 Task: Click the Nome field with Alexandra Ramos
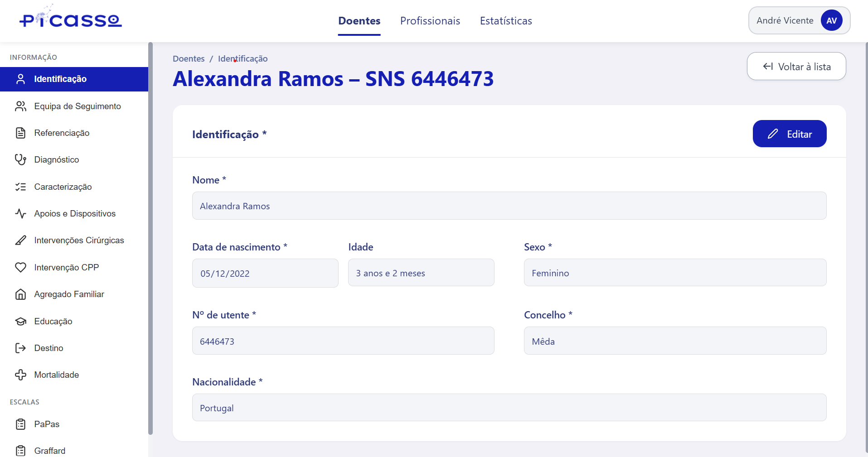509,206
